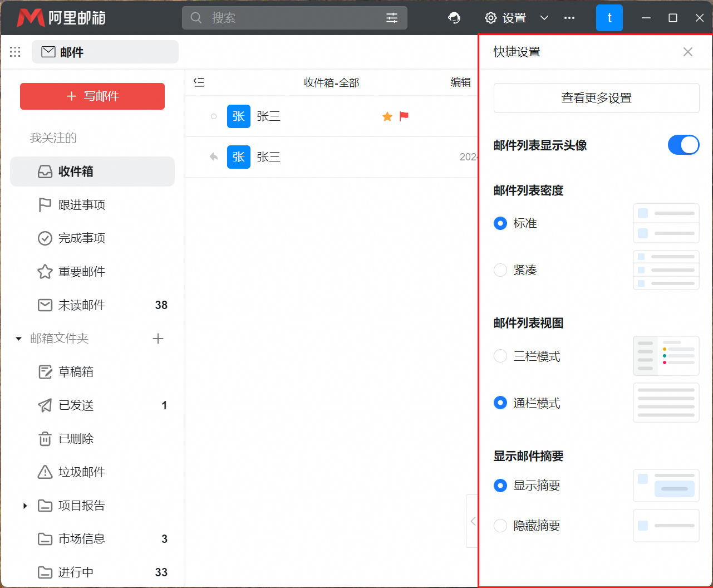Open the more options ellipsis menu
The width and height of the screenshot is (713, 588).
[569, 18]
